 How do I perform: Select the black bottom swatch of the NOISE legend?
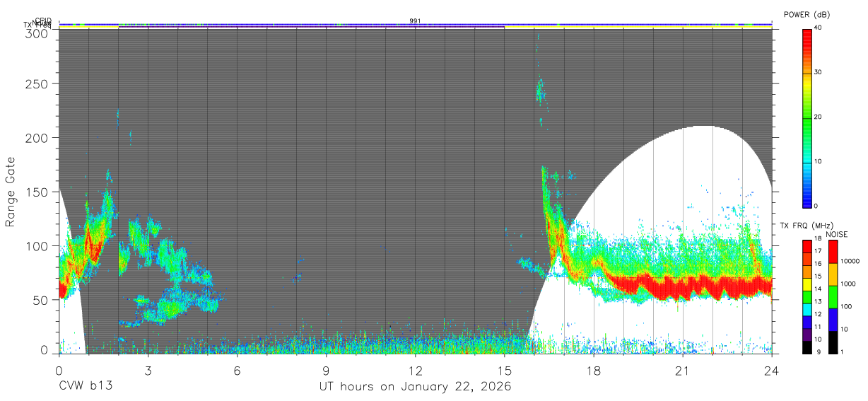[833, 342]
